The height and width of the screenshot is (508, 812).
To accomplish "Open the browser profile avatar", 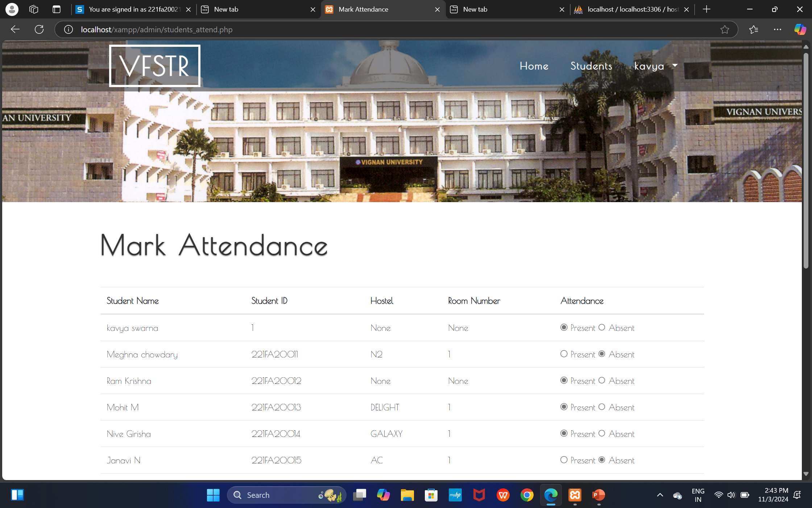I will [12, 9].
